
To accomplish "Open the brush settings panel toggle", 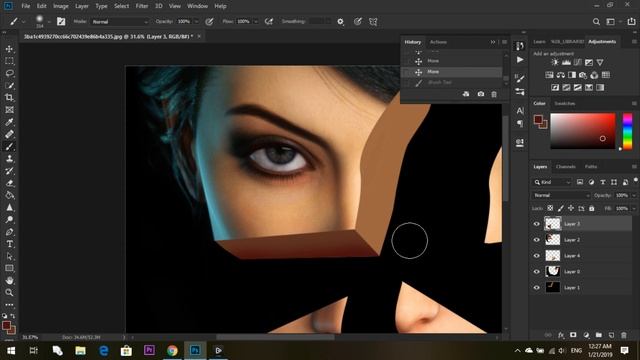I will [x=61, y=22].
